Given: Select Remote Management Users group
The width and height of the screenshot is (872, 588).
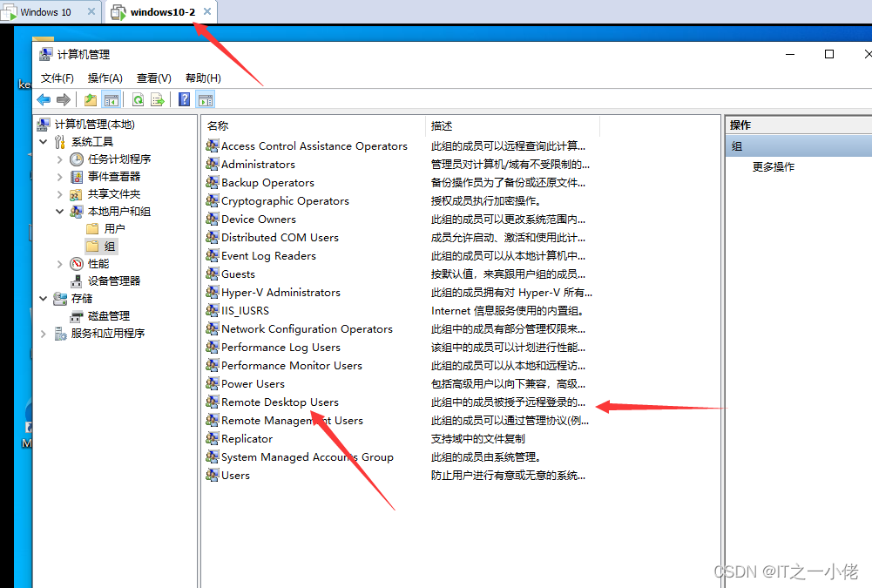Looking at the screenshot, I should click(292, 421).
